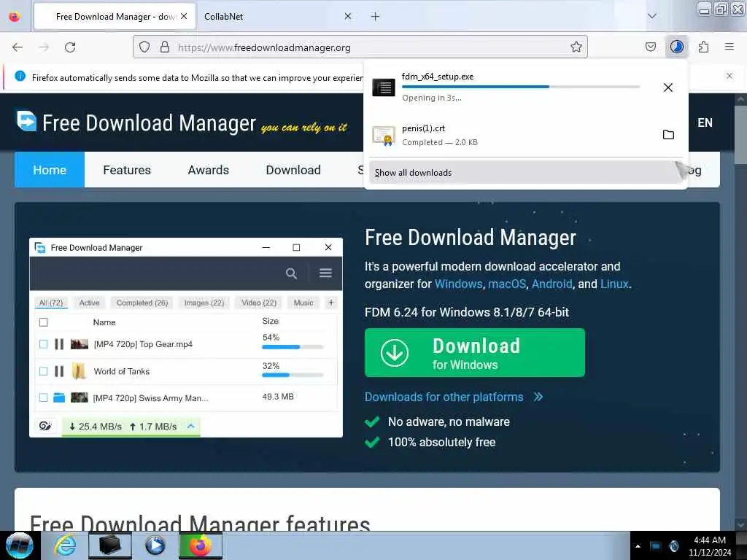Click the penis(1).crt download entry

[511, 135]
